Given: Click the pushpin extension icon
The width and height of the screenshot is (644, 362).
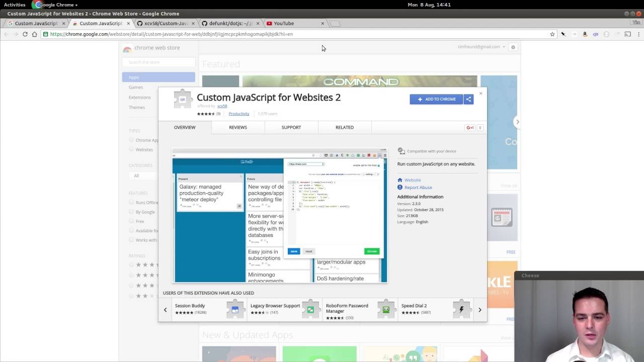Looking at the screenshot, I should pos(563,34).
